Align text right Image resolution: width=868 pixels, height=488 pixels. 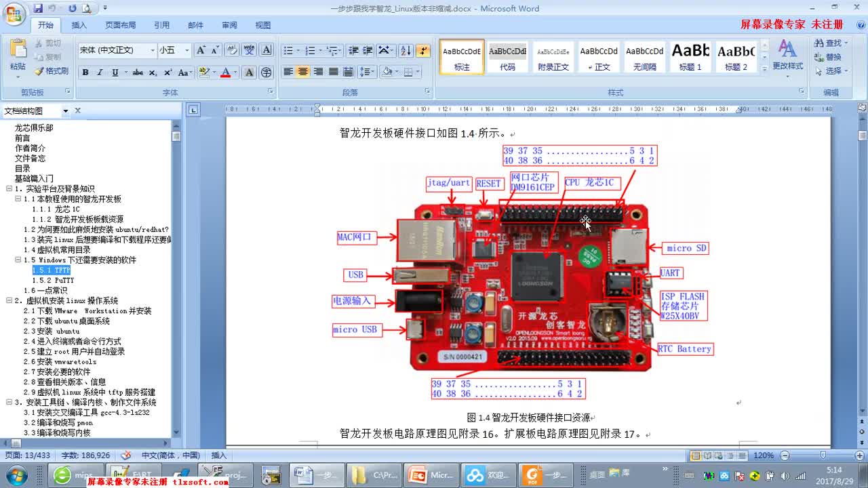[318, 72]
